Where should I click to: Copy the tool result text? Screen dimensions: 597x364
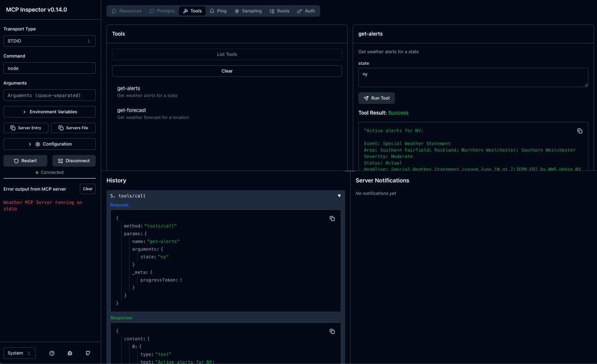(580, 131)
